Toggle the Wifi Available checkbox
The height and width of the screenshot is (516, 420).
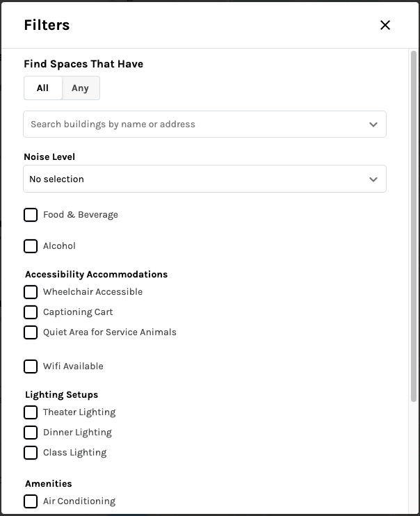pyautogui.click(x=31, y=366)
